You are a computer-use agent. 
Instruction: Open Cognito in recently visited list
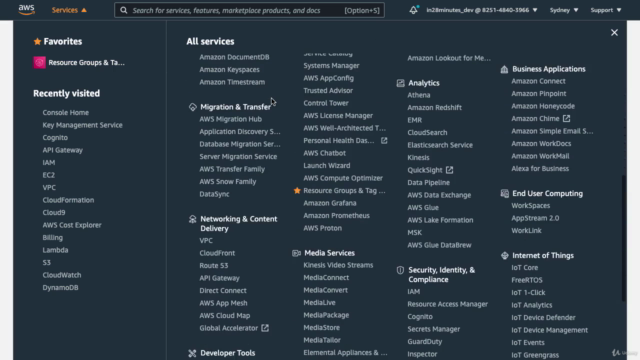coord(55,138)
